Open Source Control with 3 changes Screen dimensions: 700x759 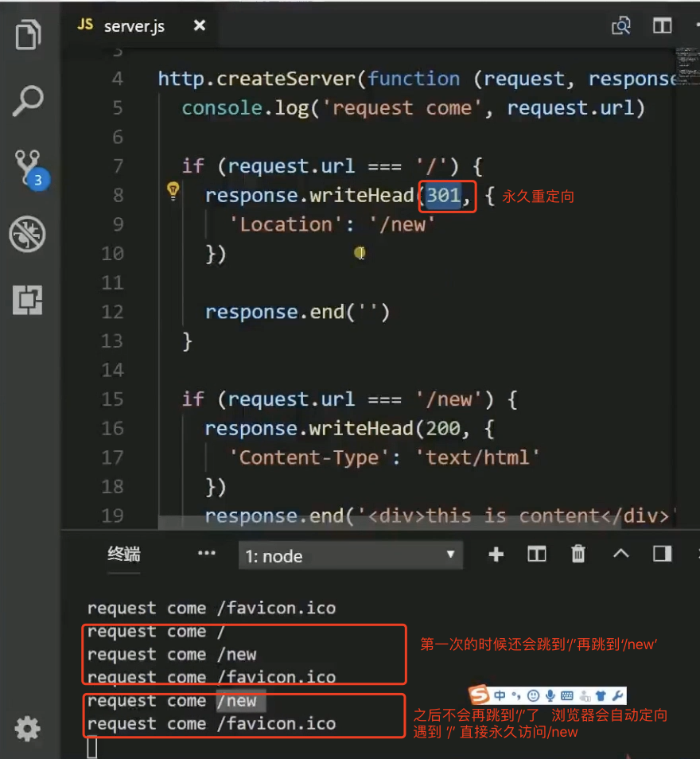(x=30, y=169)
